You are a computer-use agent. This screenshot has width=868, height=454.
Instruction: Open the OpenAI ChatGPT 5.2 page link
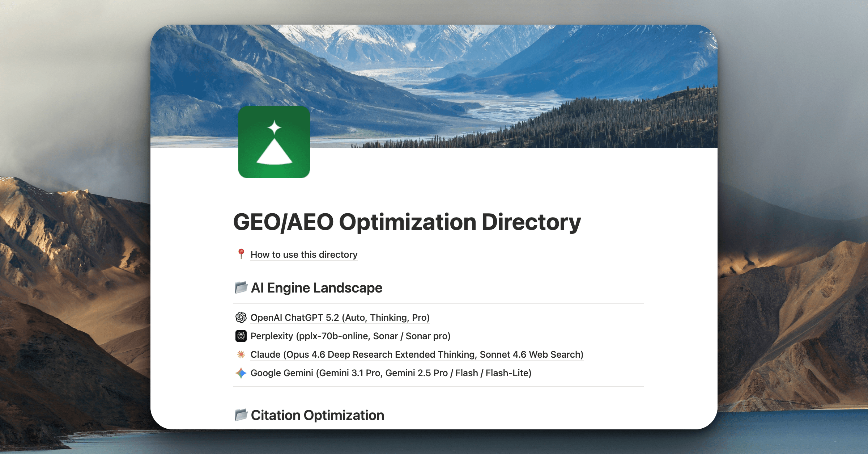(x=340, y=318)
